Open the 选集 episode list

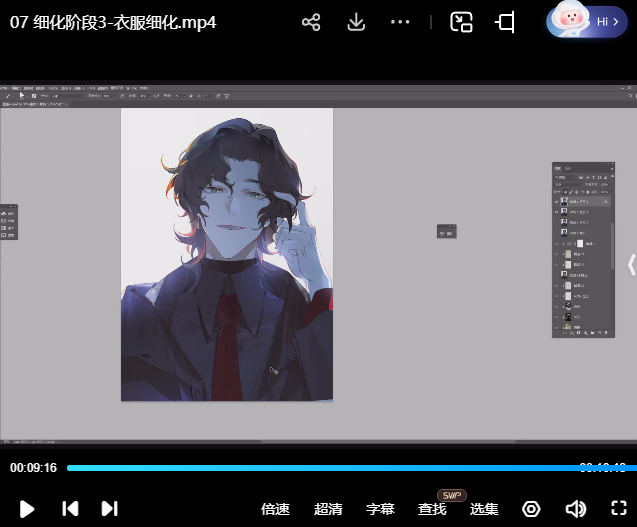[x=484, y=509]
